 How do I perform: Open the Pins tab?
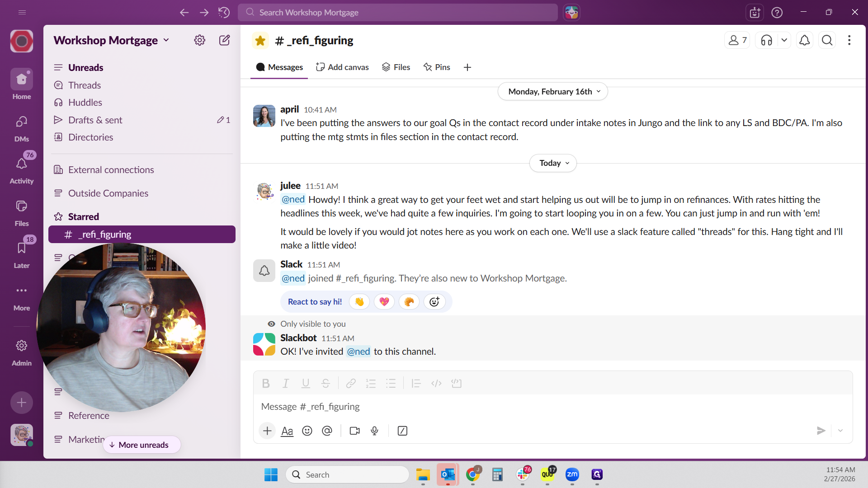pos(437,67)
